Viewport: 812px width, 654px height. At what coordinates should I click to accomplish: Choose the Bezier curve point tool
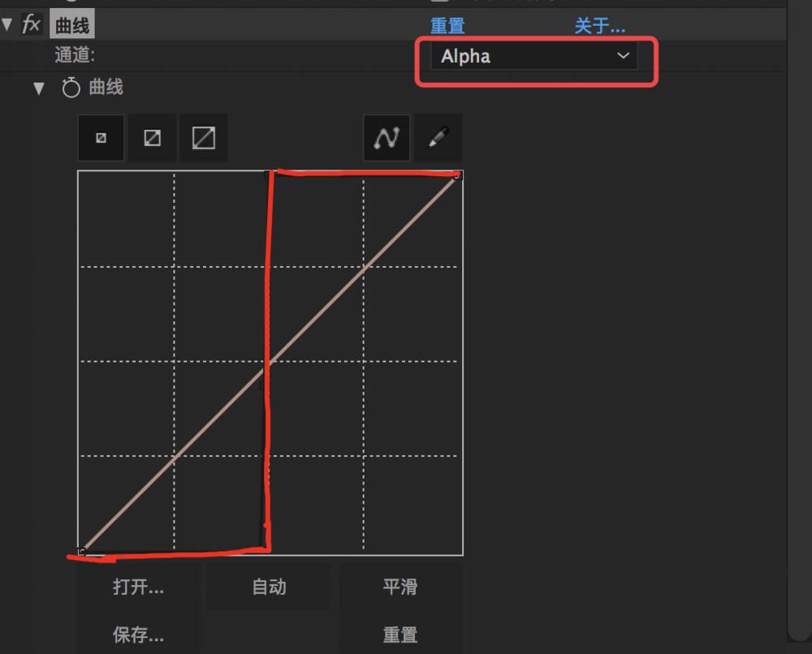coord(387,138)
